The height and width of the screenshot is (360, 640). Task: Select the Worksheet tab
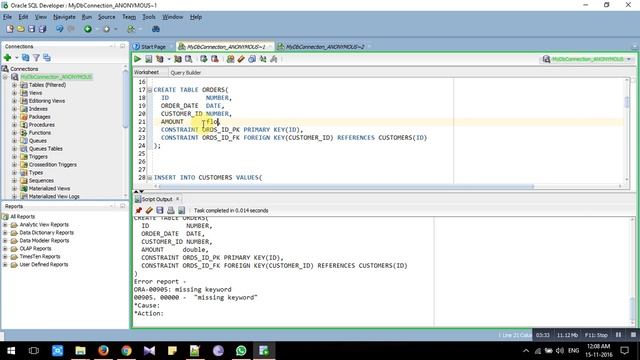(x=147, y=72)
